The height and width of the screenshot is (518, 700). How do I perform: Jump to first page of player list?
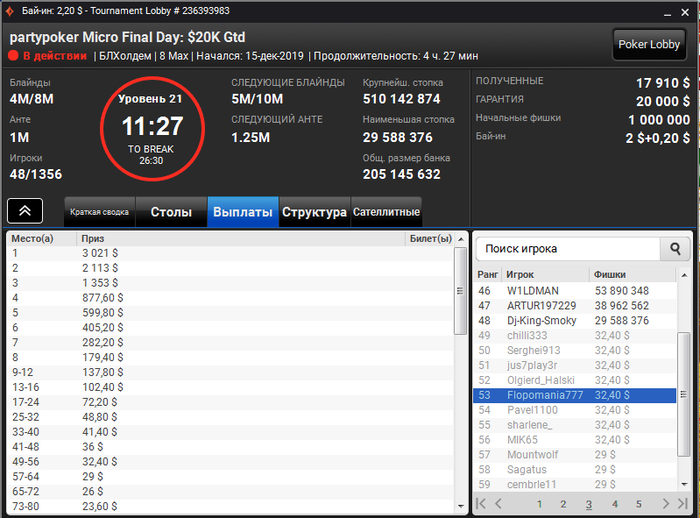(481, 504)
